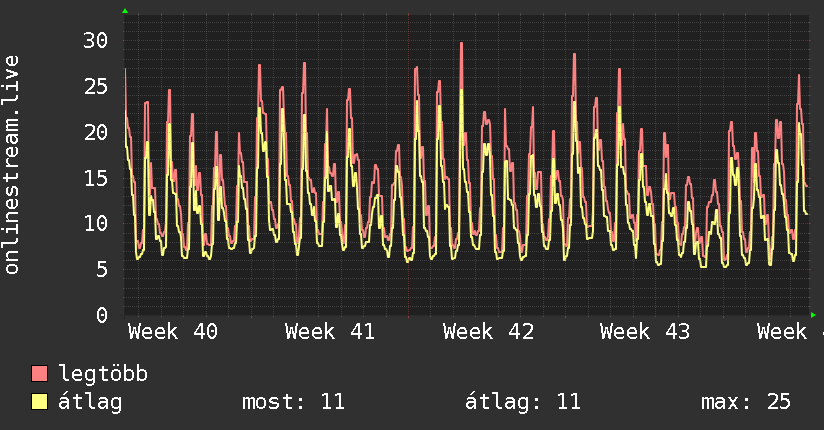This screenshot has height=430, width=824.
Task: Click the green arrow atop the y-axis
Action: [x=125, y=11]
